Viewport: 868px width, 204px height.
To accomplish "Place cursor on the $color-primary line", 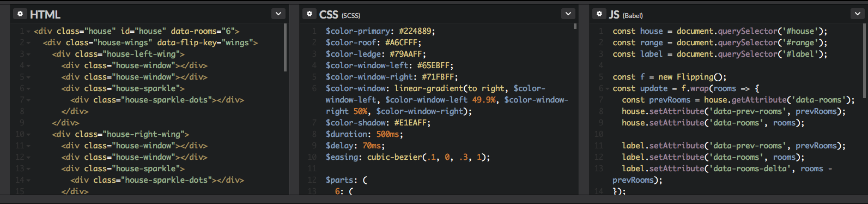I will click(x=380, y=32).
